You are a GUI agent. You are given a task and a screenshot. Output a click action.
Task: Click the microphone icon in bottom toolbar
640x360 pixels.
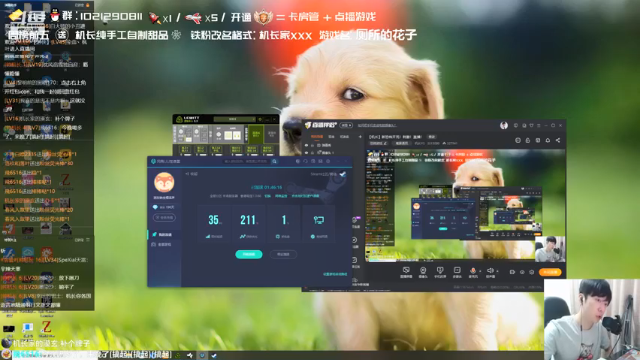click(473, 271)
